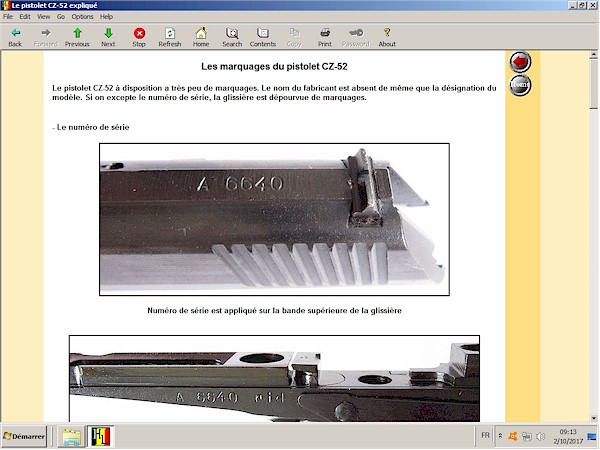Open the File menu

click(x=8, y=16)
